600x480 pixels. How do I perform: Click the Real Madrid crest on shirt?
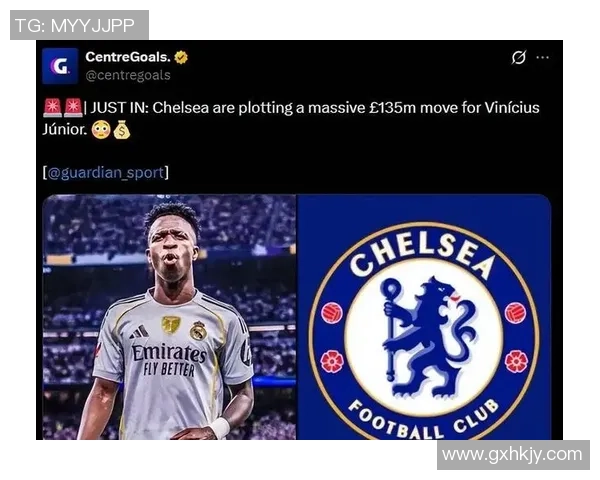tap(198, 331)
